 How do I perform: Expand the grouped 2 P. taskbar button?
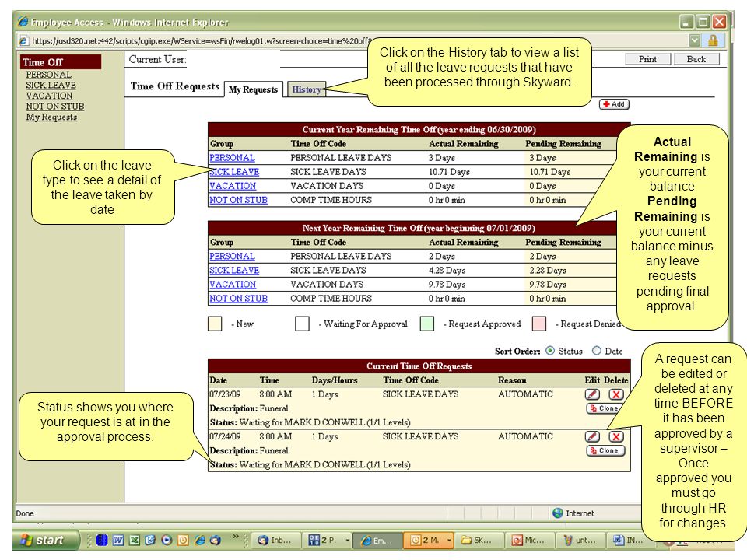click(x=348, y=541)
